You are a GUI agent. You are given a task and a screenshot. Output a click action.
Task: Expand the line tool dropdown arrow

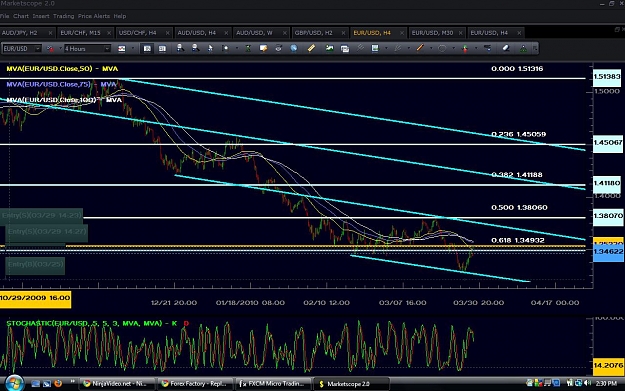pyautogui.click(x=431, y=48)
